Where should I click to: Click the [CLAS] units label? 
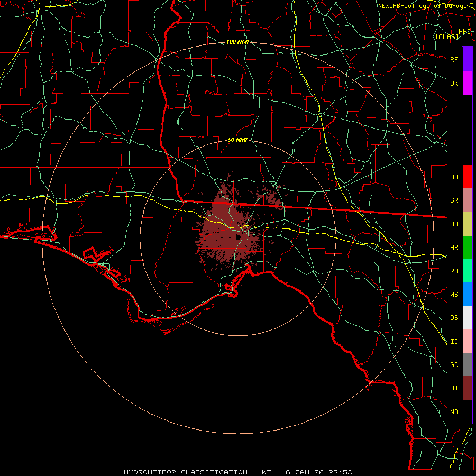click(x=447, y=37)
